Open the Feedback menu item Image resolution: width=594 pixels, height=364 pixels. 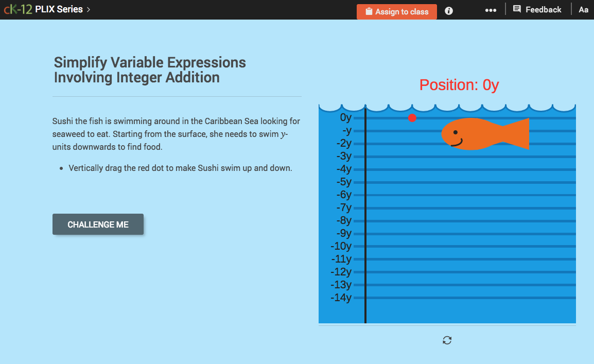537,9
